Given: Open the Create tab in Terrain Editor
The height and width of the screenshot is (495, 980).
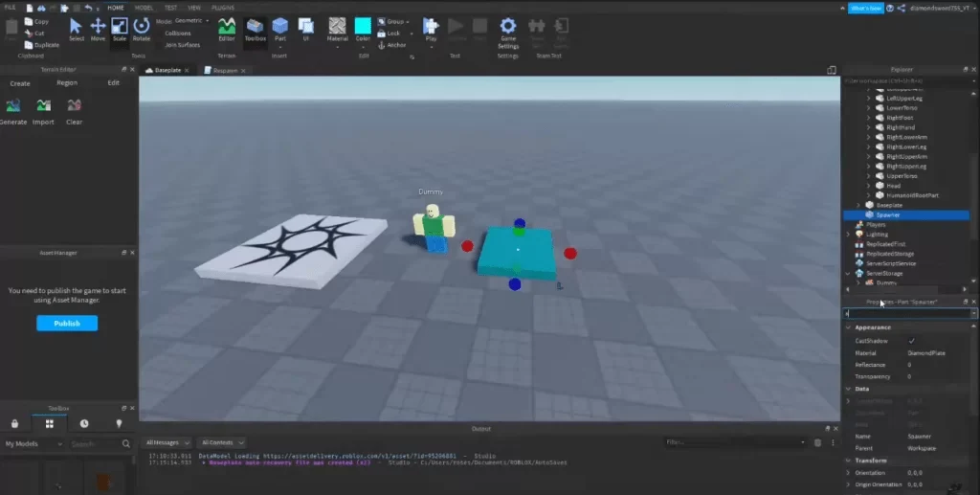Looking at the screenshot, I should click(x=20, y=83).
